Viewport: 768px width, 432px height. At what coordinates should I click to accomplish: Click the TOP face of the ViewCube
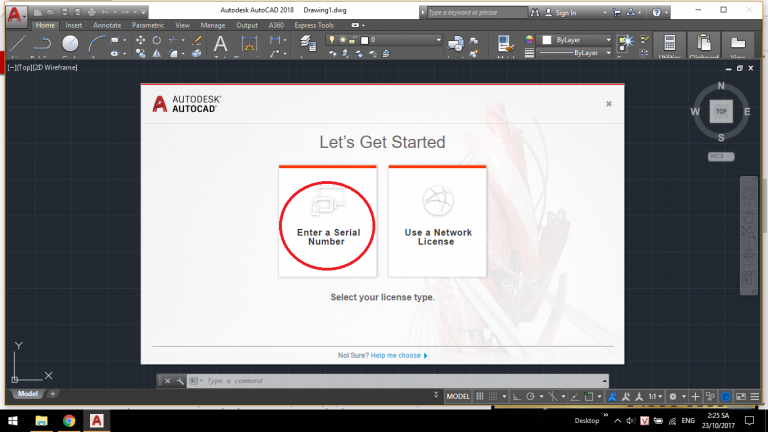coord(720,111)
